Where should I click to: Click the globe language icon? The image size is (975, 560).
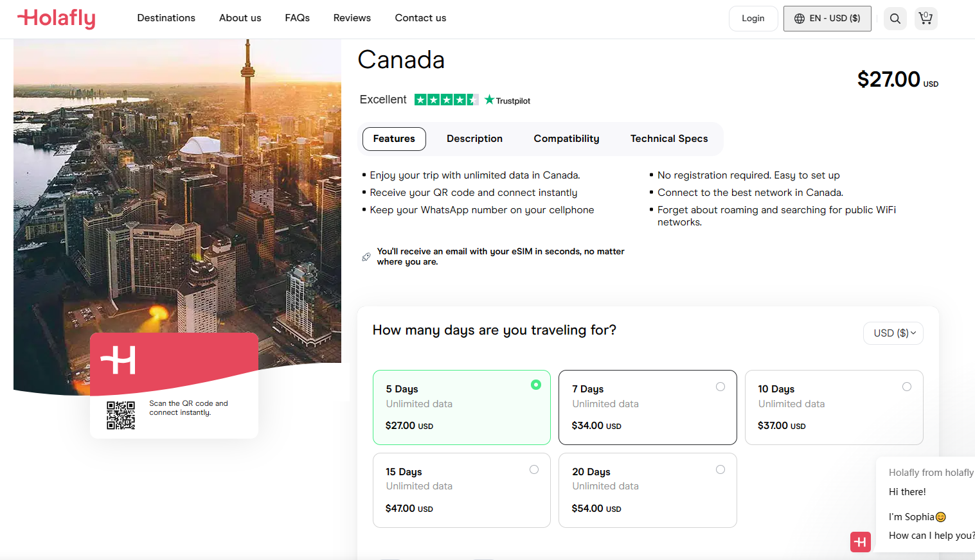tap(800, 19)
